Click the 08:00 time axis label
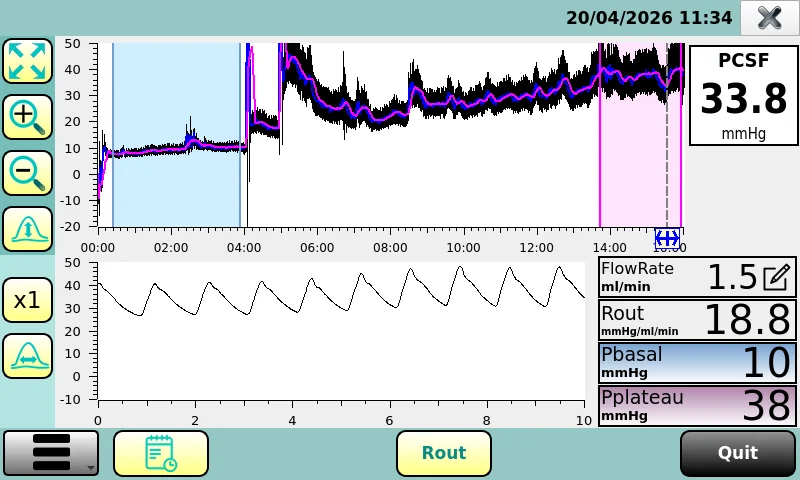The image size is (800, 480). (x=390, y=248)
